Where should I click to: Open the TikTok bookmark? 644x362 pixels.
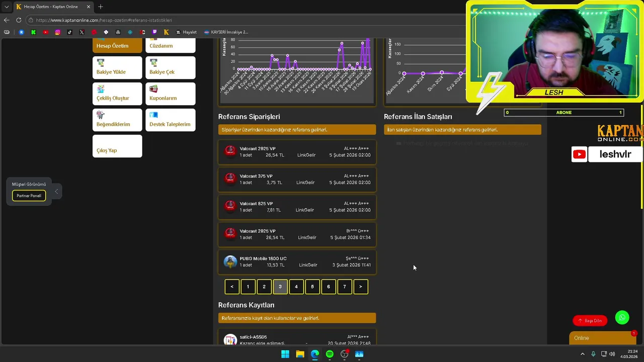pyautogui.click(x=69, y=32)
